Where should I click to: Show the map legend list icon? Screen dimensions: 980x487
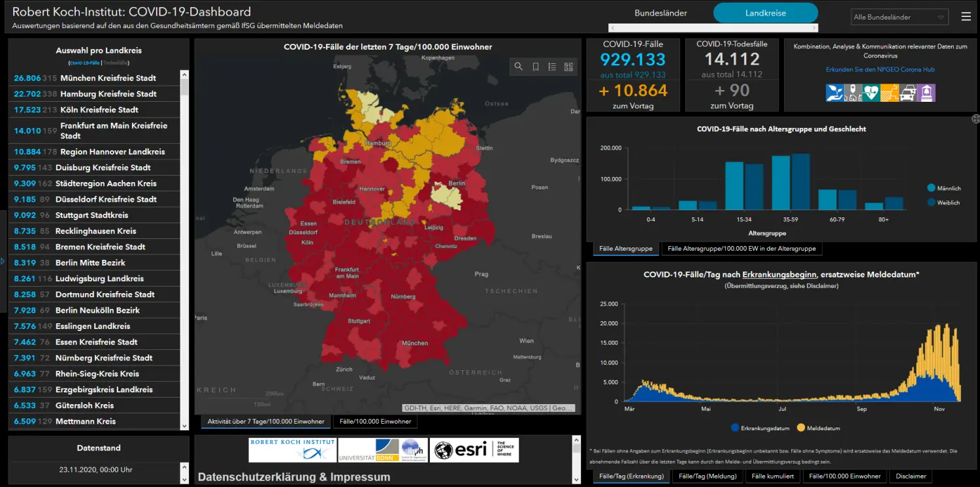point(552,67)
